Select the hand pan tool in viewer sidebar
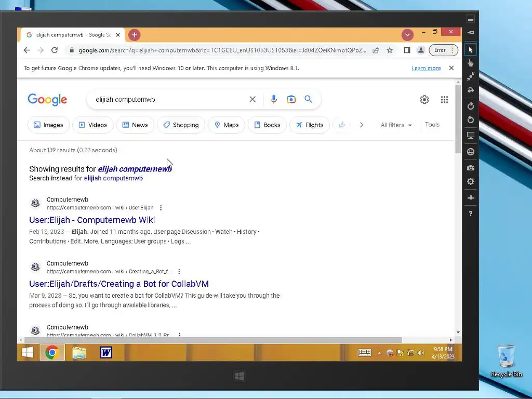This screenshot has height=399, width=532. coord(471,63)
